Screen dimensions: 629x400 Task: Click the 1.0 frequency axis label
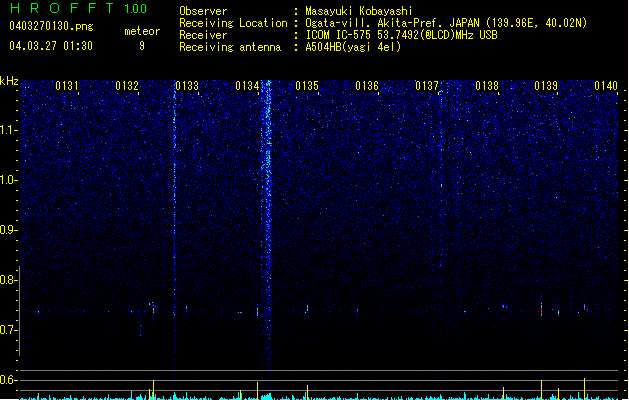click(9, 180)
